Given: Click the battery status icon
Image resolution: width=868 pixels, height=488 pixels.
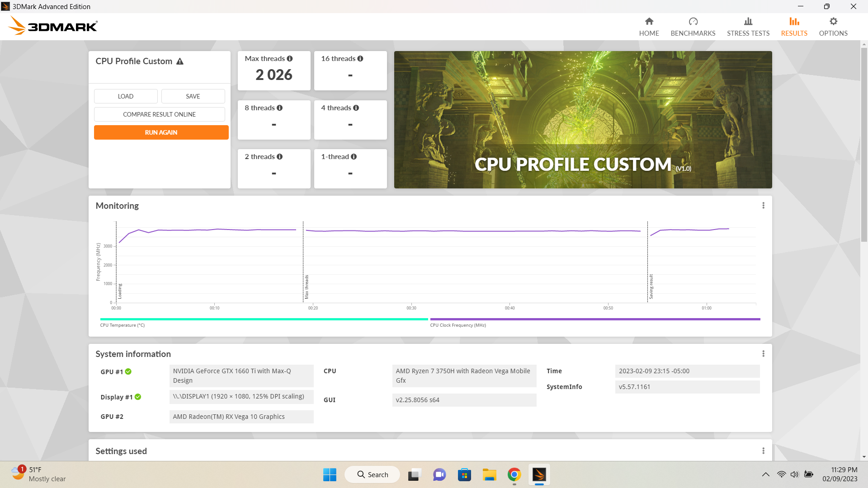Looking at the screenshot, I should click(809, 474).
